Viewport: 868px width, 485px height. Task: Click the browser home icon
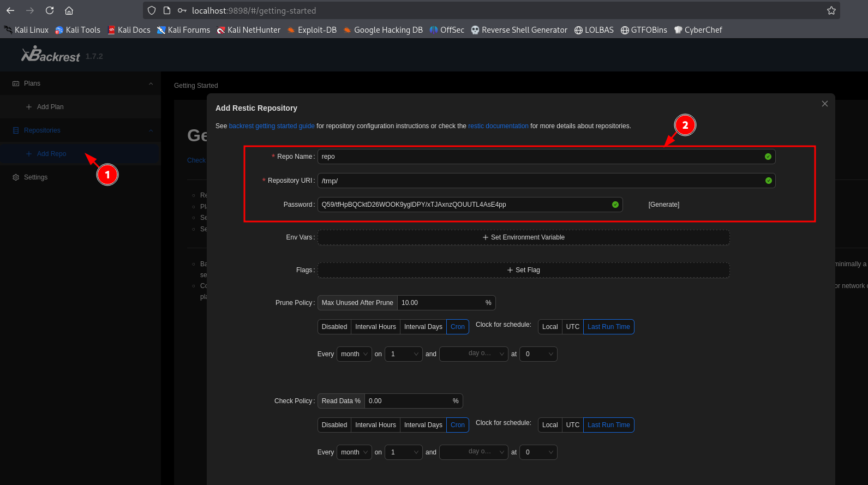tap(69, 10)
